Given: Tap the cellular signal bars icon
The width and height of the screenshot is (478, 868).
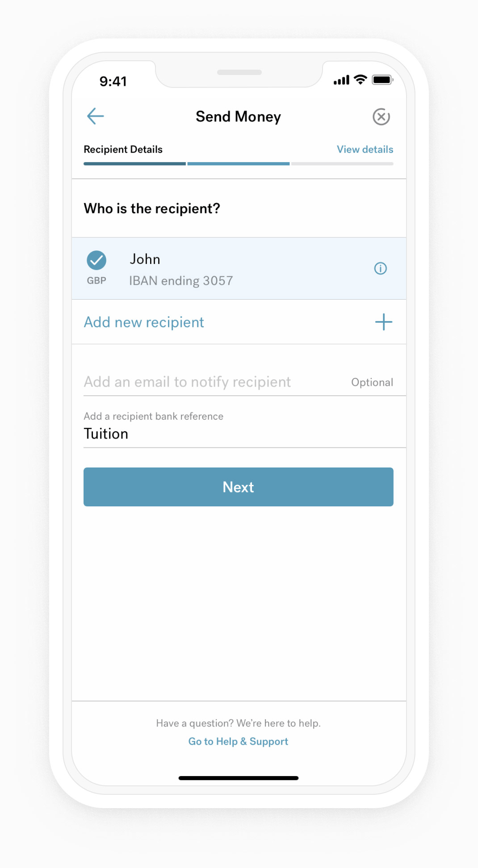Looking at the screenshot, I should (x=341, y=80).
